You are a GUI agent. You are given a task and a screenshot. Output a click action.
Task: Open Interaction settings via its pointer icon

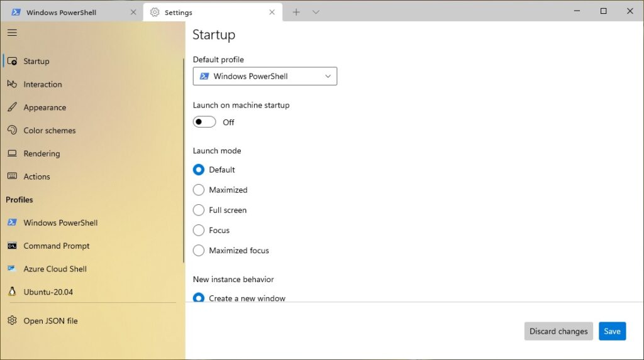(x=12, y=84)
